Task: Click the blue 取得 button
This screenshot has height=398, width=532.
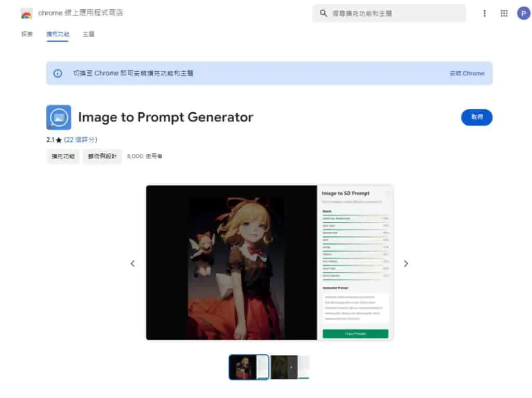Action: [477, 117]
